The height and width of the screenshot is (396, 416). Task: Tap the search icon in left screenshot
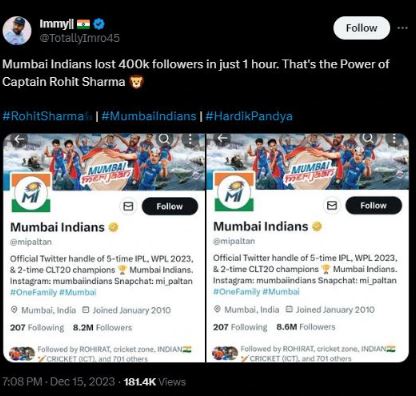pos(164,139)
